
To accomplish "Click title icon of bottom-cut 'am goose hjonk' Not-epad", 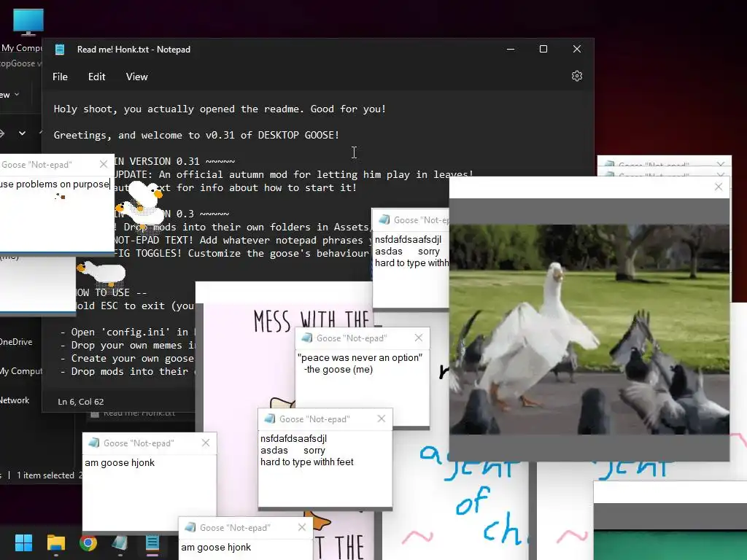I will 190,528.
